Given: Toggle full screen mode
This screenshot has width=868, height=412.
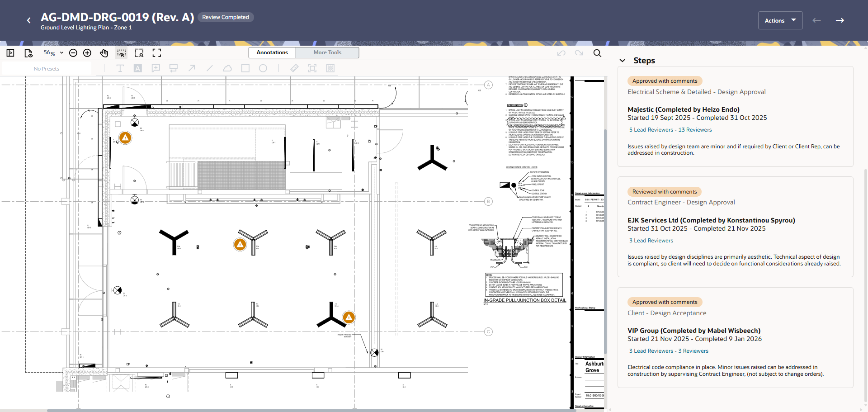Looking at the screenshot, I should (x=156, y=53).
